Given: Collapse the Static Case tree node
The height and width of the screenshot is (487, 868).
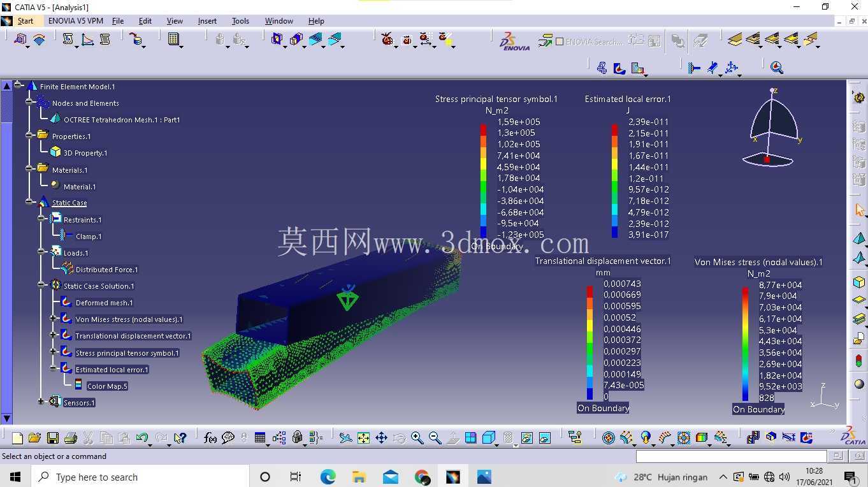Looking at the screenshot, I should (x=30, y=202).
